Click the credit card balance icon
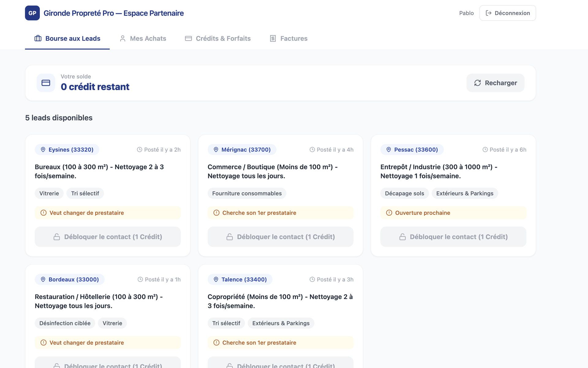This screenshot has height=368, width=588. (46, 83)
